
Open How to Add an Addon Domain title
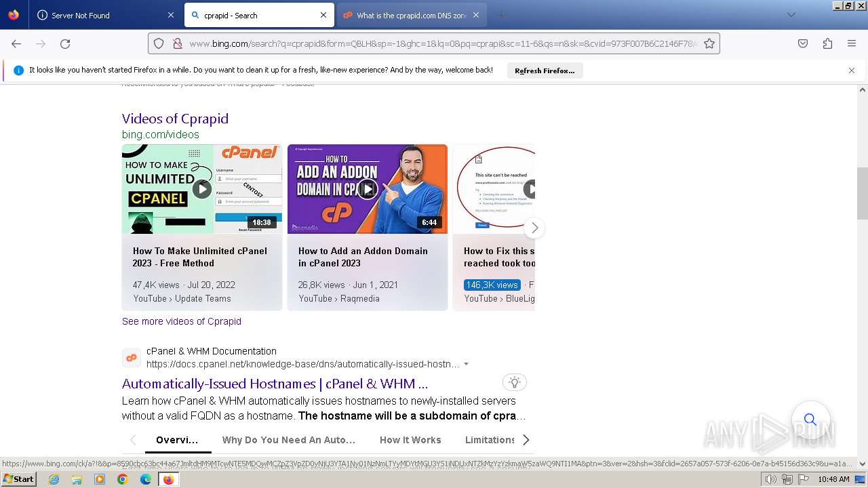[x=363, y=257]
